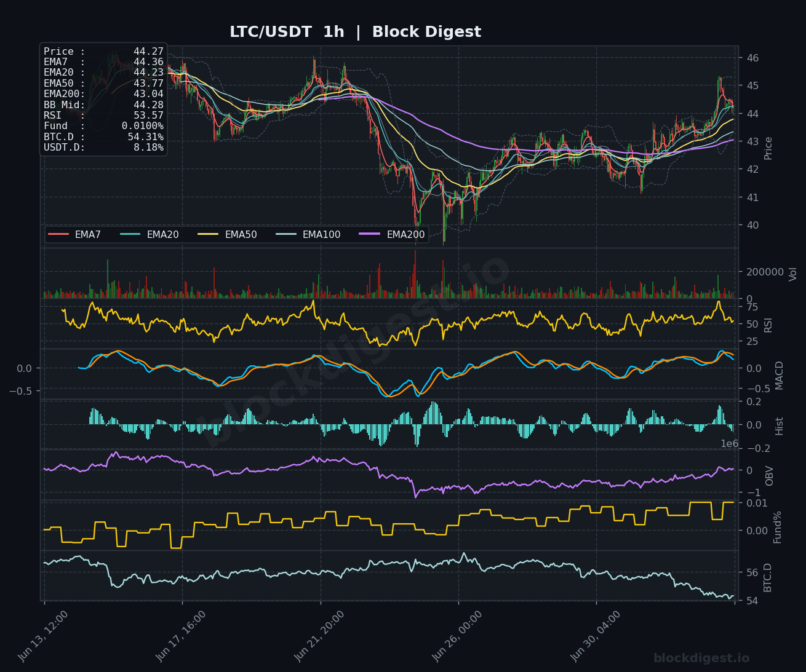806x672 pixels.
Task: Click the RSI axis label on the right
Action: 768,325
